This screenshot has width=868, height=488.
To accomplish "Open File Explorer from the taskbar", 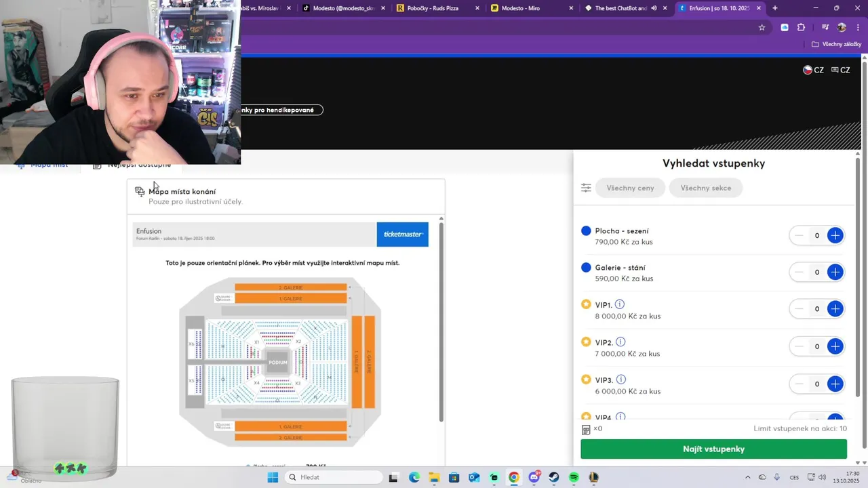I will point(434,477).
